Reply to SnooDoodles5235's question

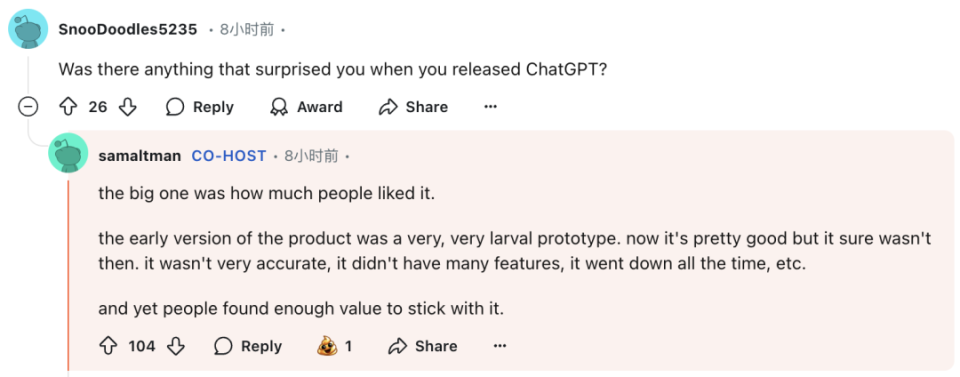(200, 107)
